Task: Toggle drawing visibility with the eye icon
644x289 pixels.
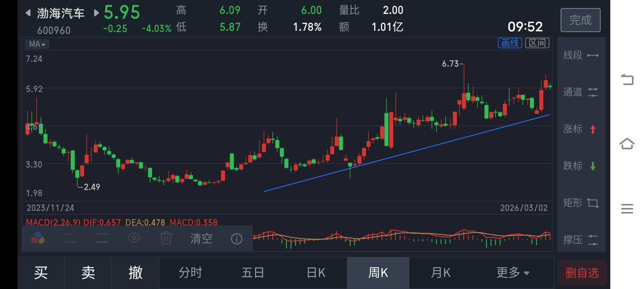Action: point(134,238)
